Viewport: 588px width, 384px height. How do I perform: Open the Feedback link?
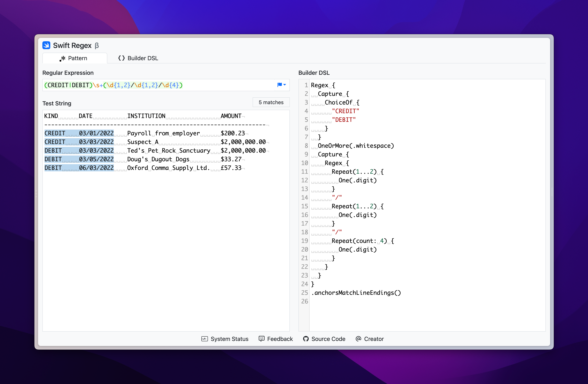[x=276, y=339]
